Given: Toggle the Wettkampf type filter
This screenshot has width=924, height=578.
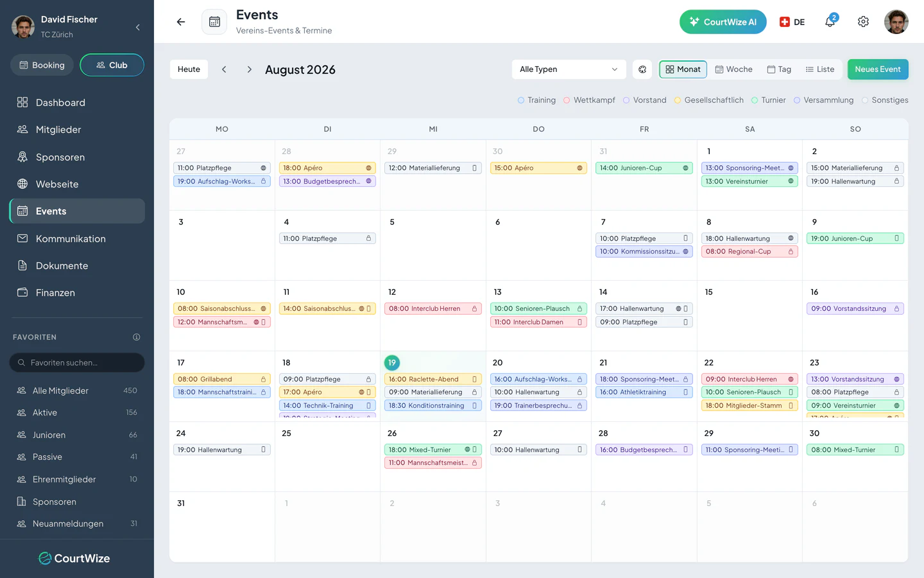Looking at the screenshot, I should click(x=589, y=100).
